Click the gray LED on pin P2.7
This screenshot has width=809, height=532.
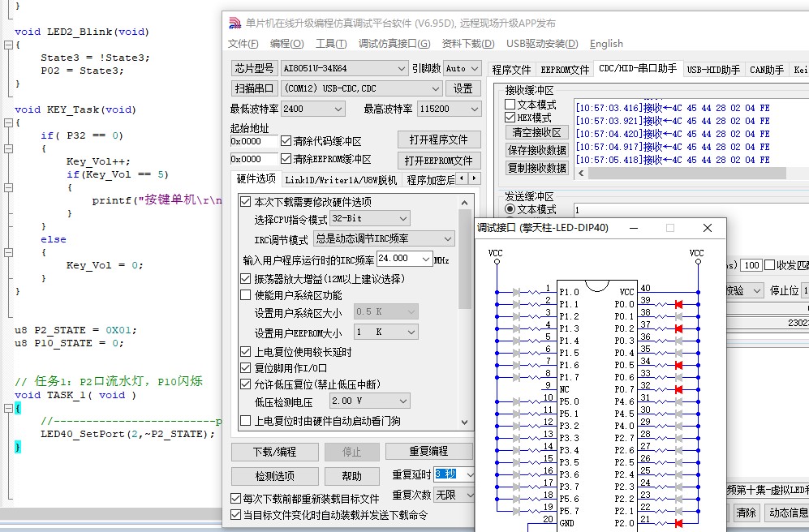[678, 438]
